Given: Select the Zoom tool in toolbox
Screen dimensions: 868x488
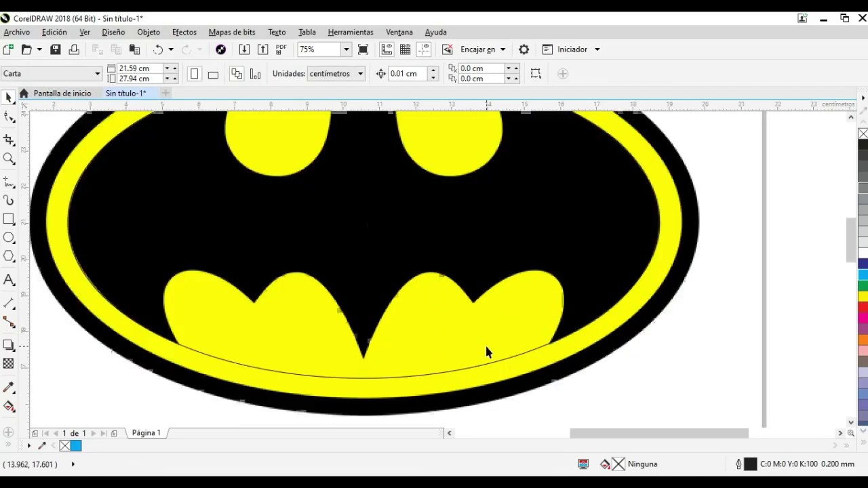Looking at the screenshot, I should (x=9, y=159).
